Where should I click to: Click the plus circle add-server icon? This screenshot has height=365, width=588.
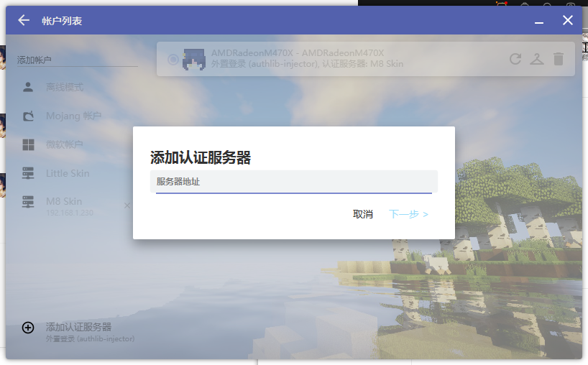(x=28, y=328)
